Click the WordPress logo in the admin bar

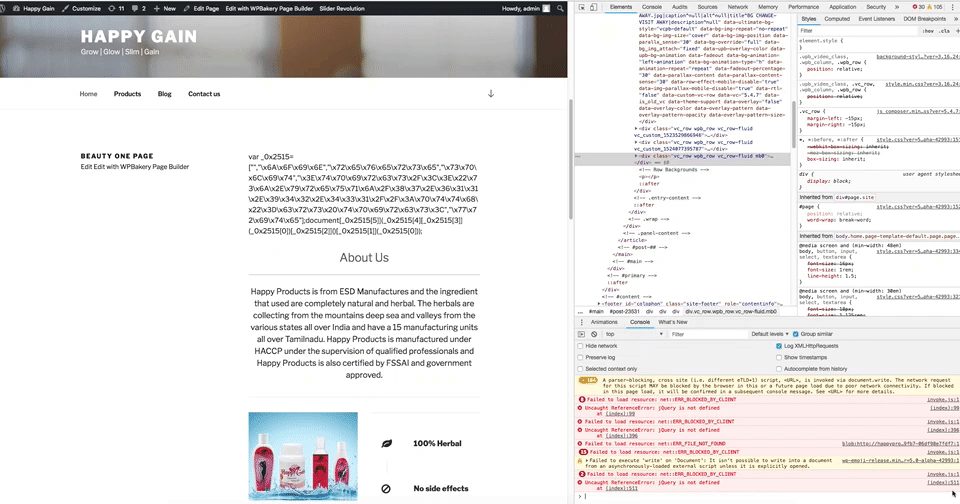tap(2, 9)
